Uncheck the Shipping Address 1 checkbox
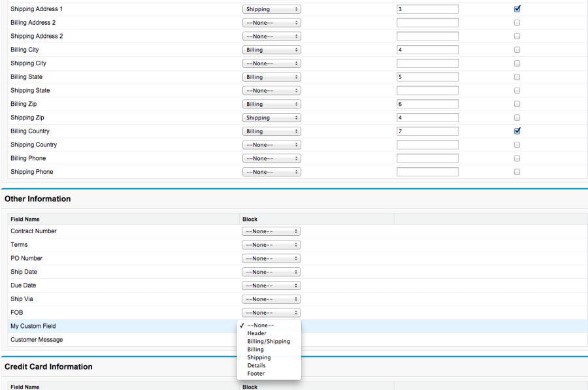Image resolution: width=588 pixels, height=390 pixels. coord(517,9)
